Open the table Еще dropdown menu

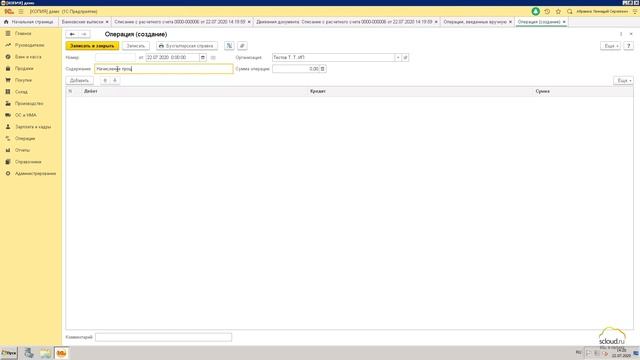tap(623, 80)
